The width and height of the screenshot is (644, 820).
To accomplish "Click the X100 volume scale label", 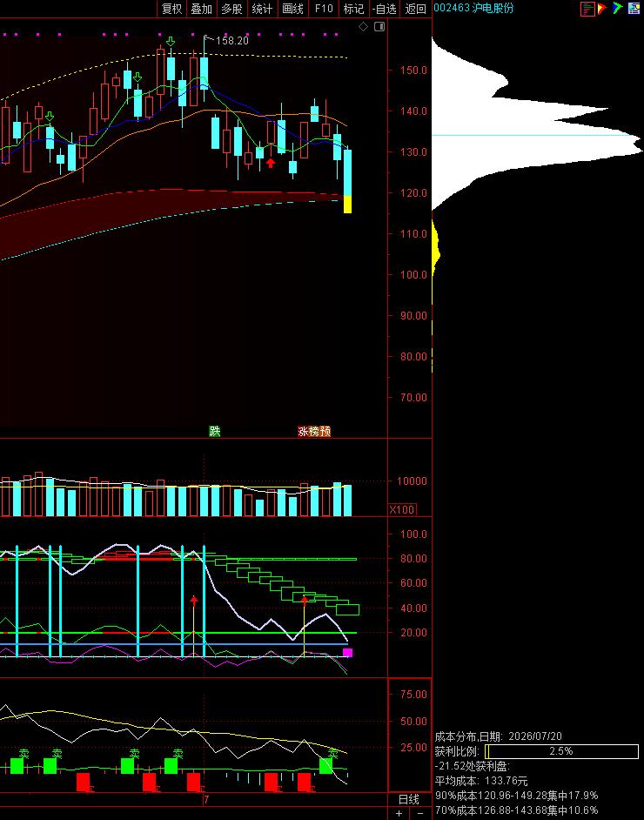I will [x=402, y=509].
